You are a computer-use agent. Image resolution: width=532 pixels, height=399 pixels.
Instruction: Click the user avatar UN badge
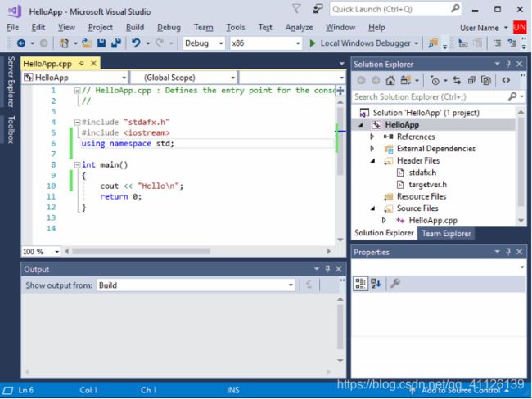[x=520, y=27]
